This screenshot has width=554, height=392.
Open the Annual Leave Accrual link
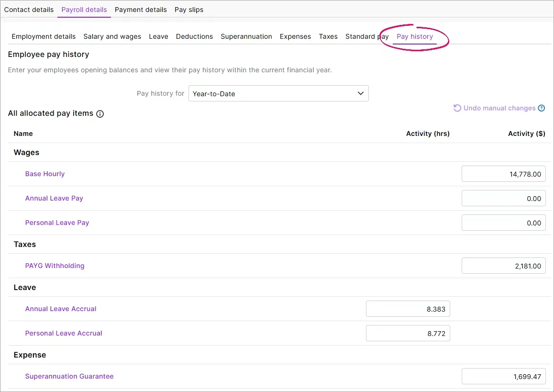60,309
